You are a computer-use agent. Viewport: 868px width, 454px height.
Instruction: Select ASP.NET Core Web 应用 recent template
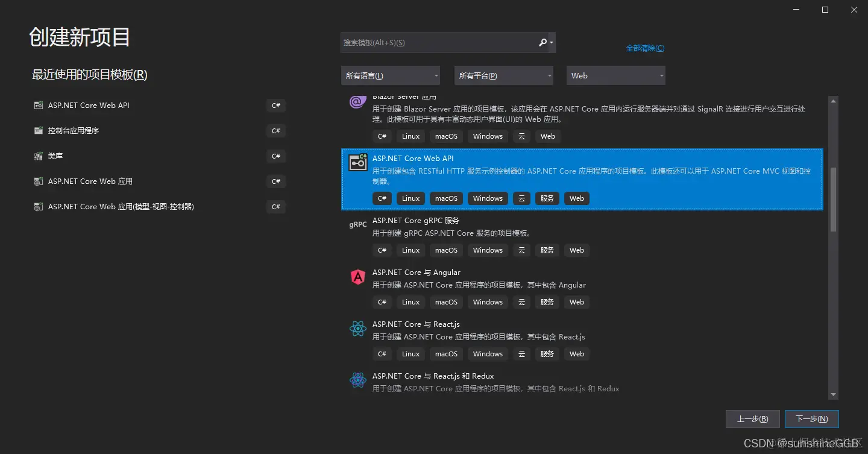coord(159,181)
